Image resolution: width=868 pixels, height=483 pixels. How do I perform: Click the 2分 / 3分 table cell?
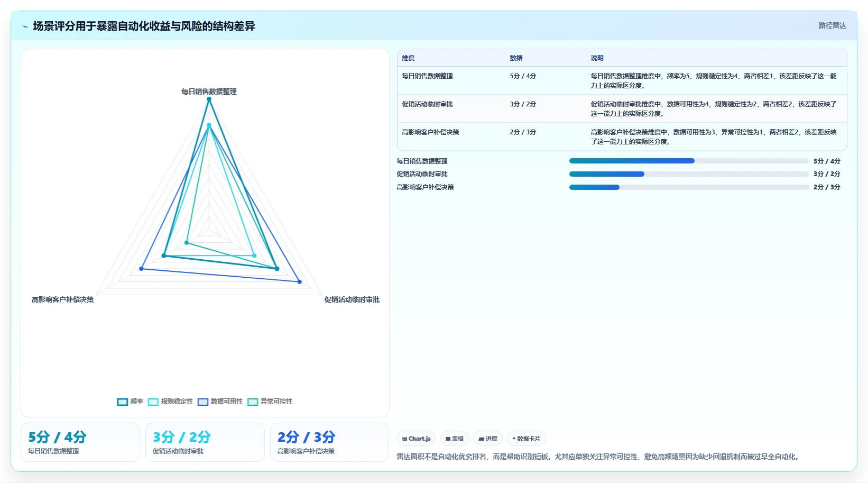(523, 132)
